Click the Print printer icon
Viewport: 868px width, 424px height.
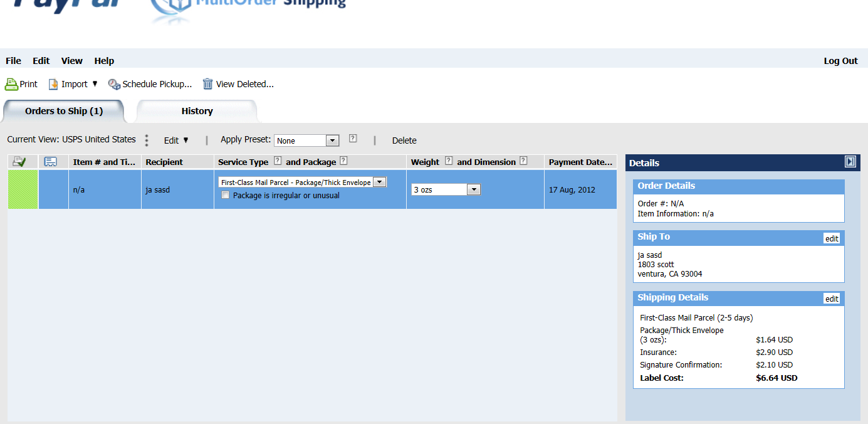[12, 84]
